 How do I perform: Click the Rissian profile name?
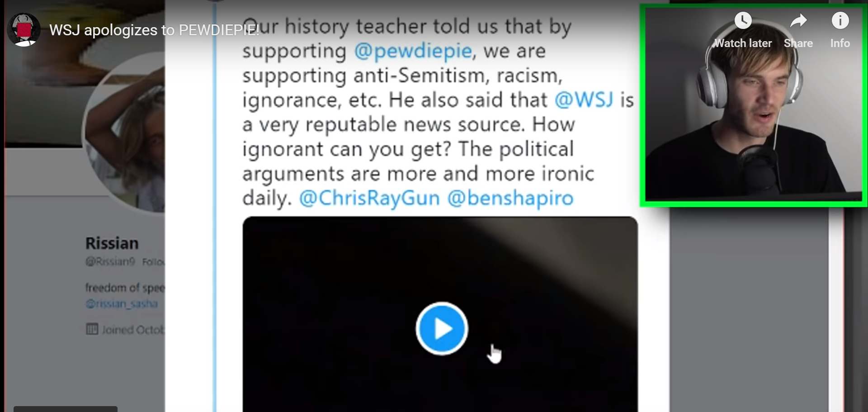(x=112, y=243)
